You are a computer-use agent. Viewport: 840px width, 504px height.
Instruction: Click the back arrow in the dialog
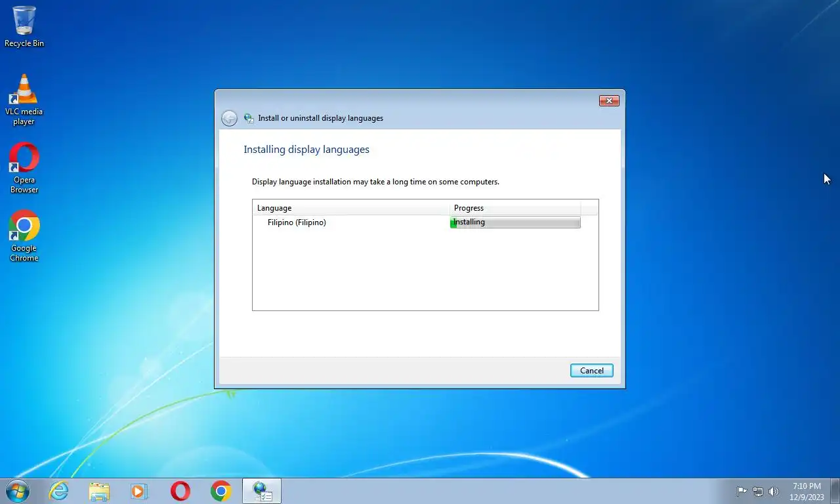[229, 118]
